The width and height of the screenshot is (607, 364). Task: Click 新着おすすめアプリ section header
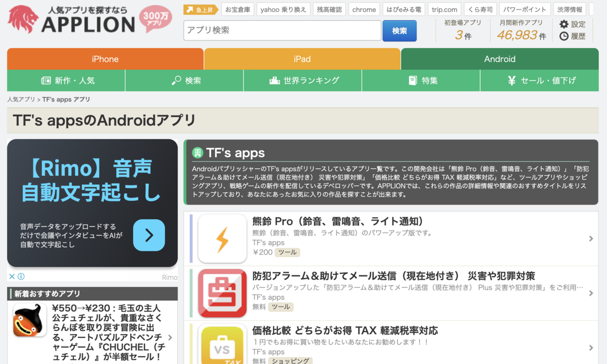pos(93,294)
